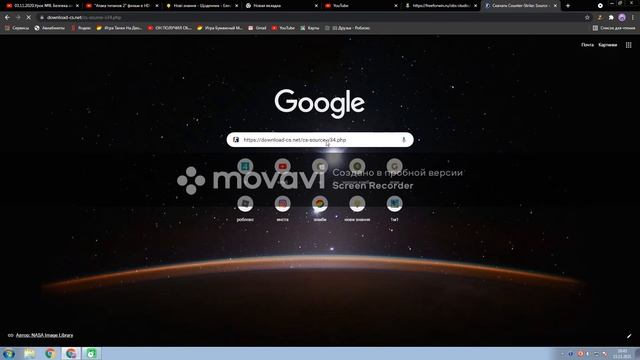Viewport: 640px width, 360px height.
Task: Click the browser forward arrow
Action: (x=18, y=18)
